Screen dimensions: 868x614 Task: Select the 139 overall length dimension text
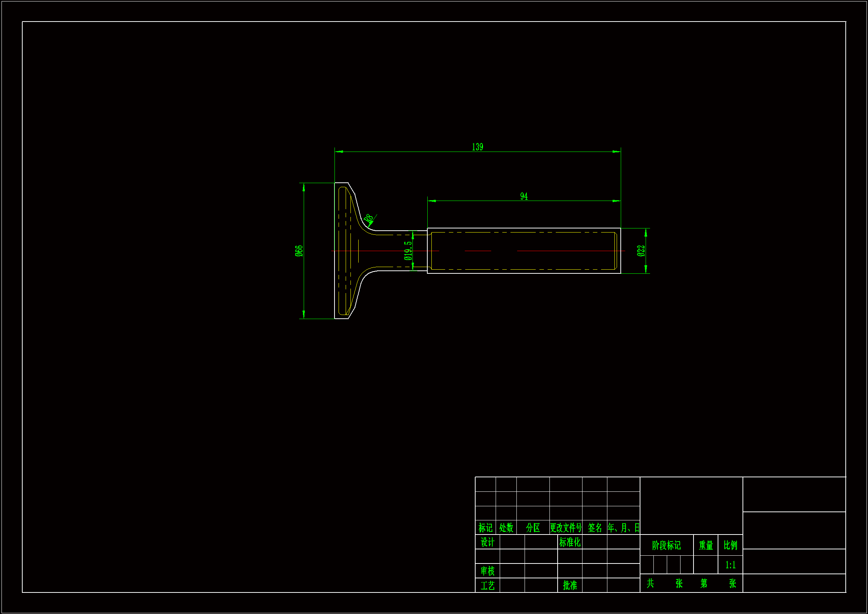(477, 147)
